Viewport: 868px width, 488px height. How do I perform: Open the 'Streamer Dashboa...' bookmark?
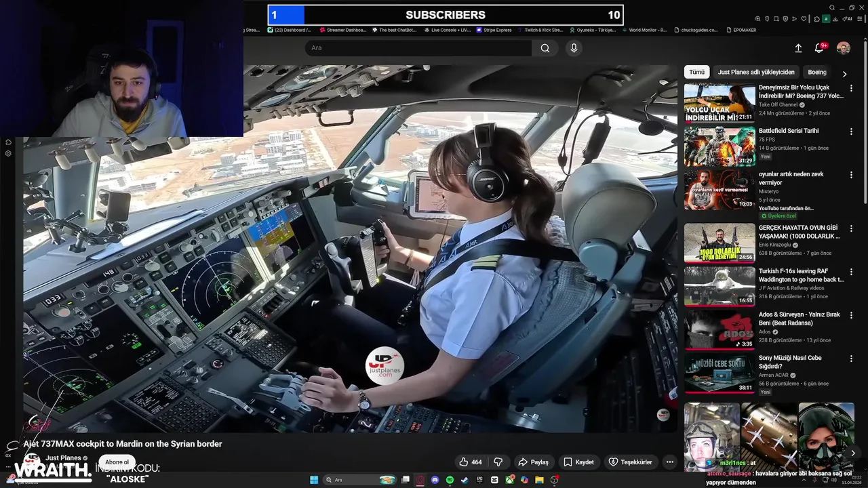click(342, 30)
